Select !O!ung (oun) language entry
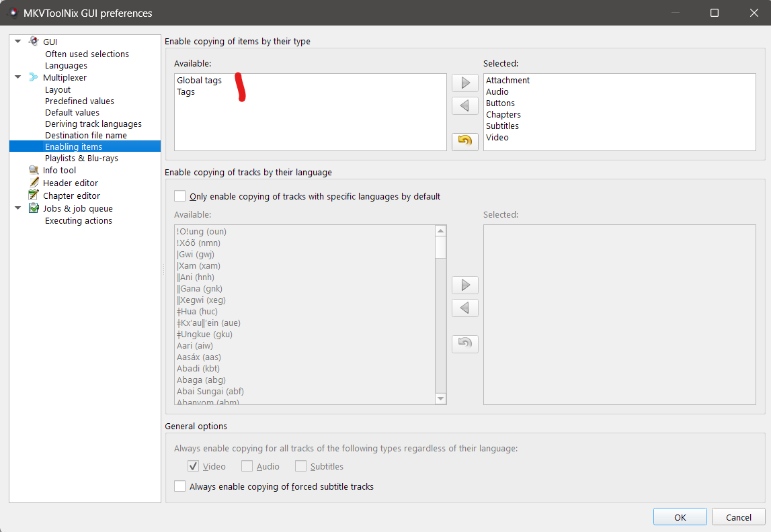This screenshot has height=532, width=771. tap(202, 231)
